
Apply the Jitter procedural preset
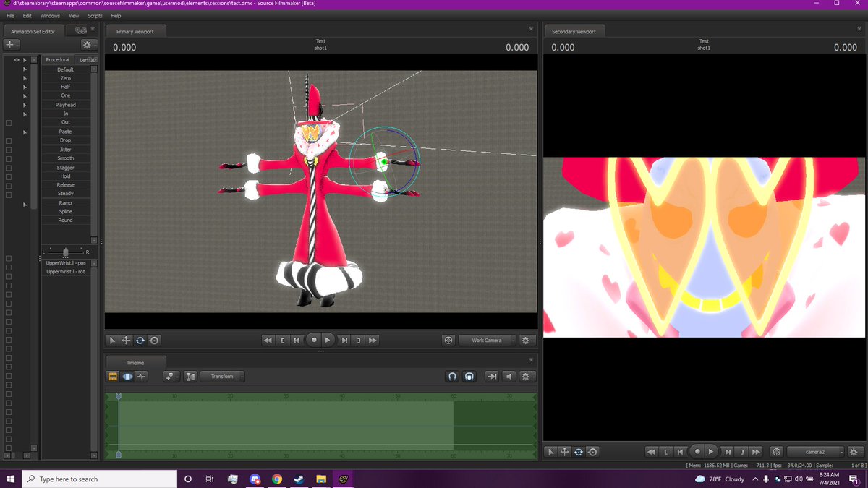(66, 149)
